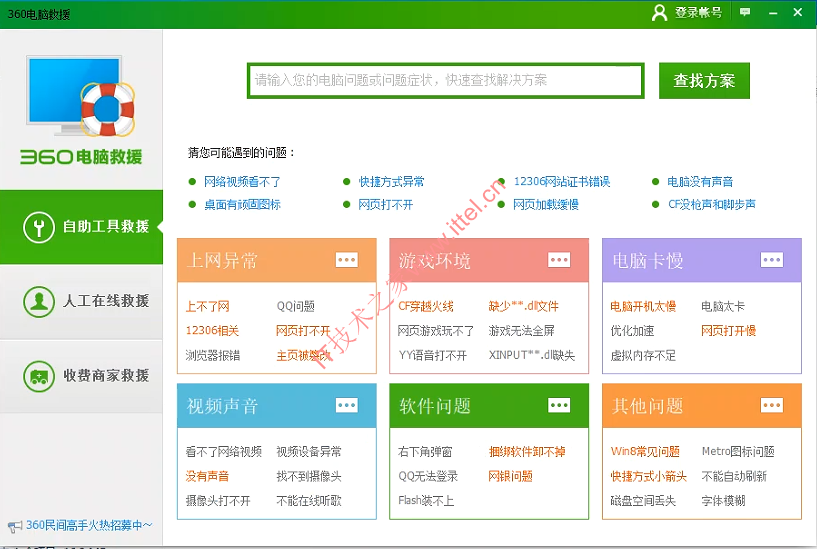Screen dimensions: 817x549
Task: Select 网页游戏玩不了 under 游戏环境
Action: pos(436,331)
